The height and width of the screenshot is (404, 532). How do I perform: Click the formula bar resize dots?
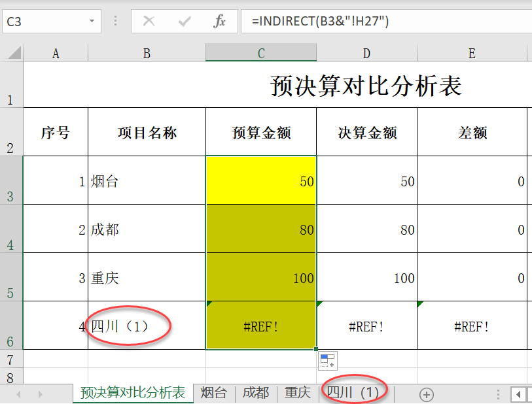pyautogui.click(x=116, y=21)
